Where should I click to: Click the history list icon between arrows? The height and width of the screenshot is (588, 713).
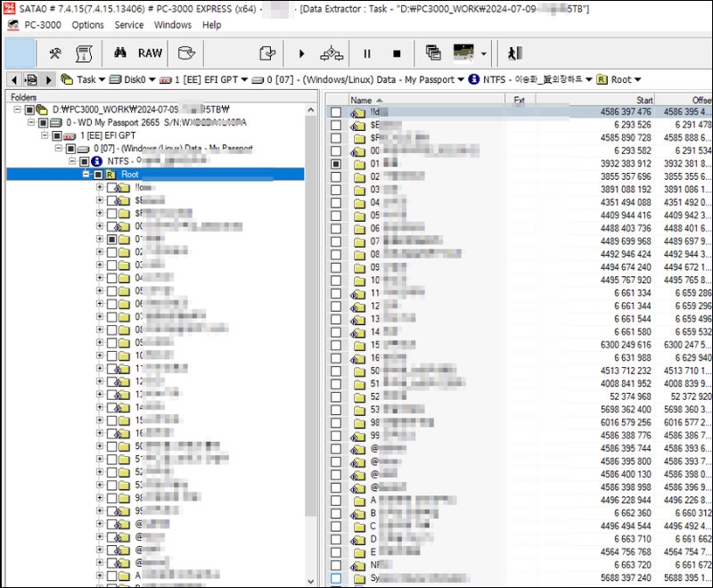pos(31,80)
